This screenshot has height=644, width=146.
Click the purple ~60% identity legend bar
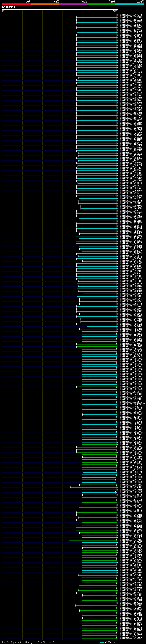click(x=73, y=4)
